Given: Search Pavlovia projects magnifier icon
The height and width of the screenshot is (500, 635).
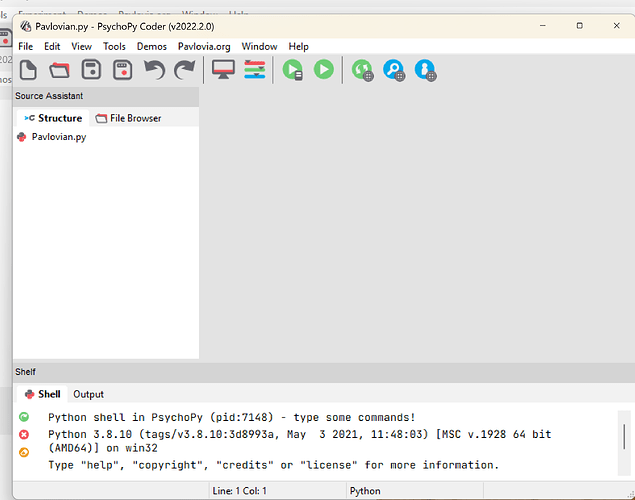Looking at the screenshot, I should pyautogui.click(x=394, y=70).
